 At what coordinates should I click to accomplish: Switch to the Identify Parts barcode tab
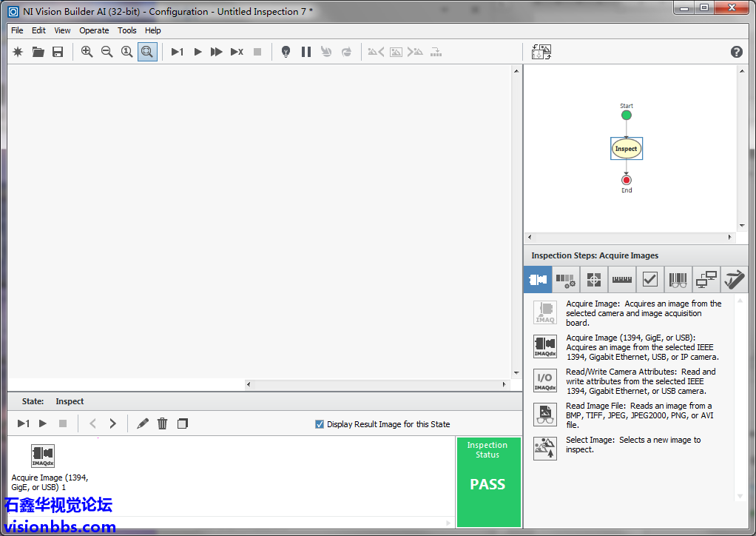tap(678, 280)
